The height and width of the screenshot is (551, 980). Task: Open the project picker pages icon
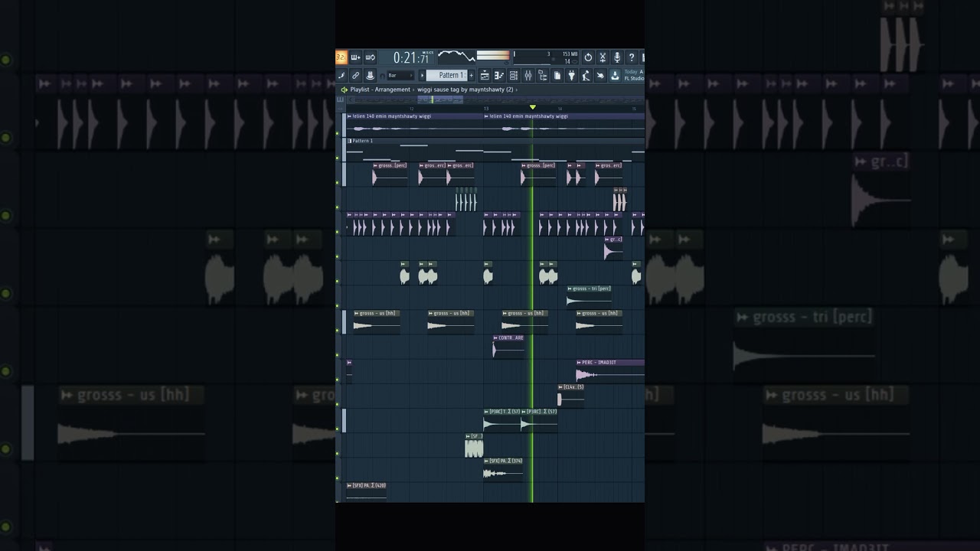click(557, 75)
